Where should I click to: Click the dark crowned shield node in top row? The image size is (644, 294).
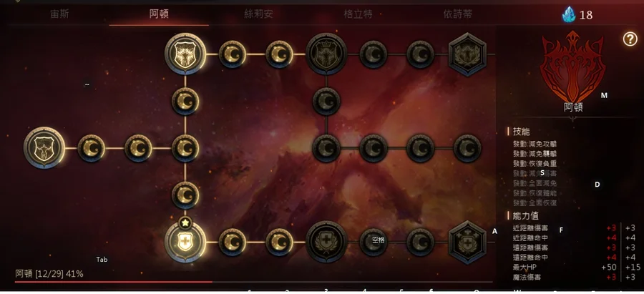pyautogui.click(x=326, y=54)
